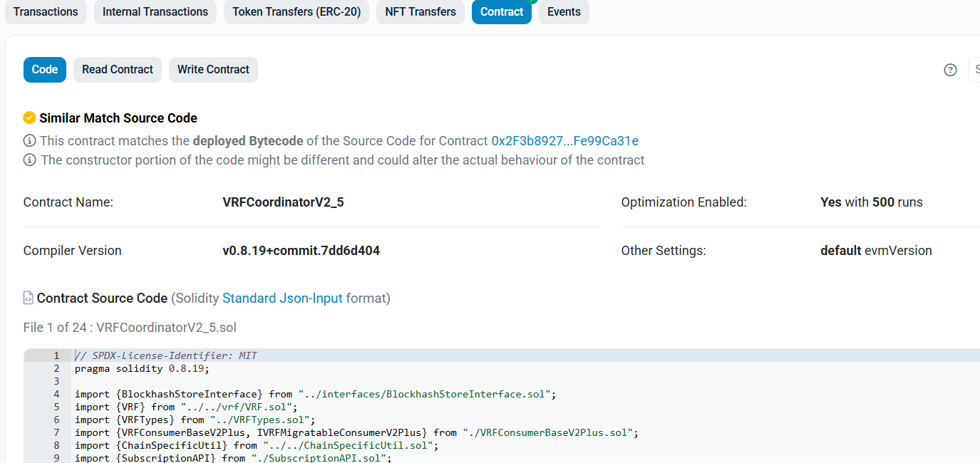Select the Contract tab
The width and height of the screenshot is (980, 463).
point(501,12)
